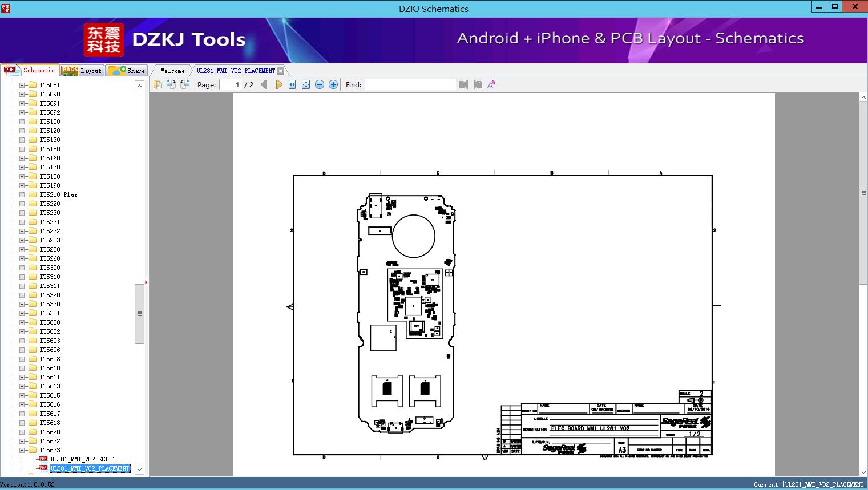Zoom in with the plus icon
Image resolution: width=868 pixels, height=490 pixels.
333,84
